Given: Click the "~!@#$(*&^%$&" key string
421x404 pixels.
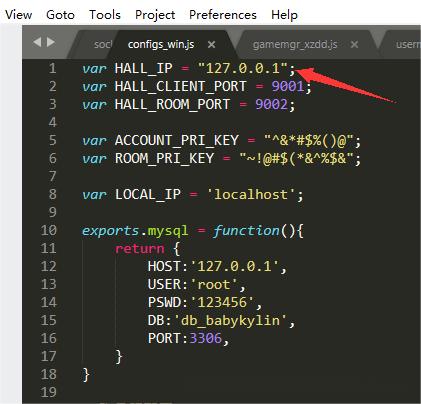Looking at the screenshot, I should [297, 159].
